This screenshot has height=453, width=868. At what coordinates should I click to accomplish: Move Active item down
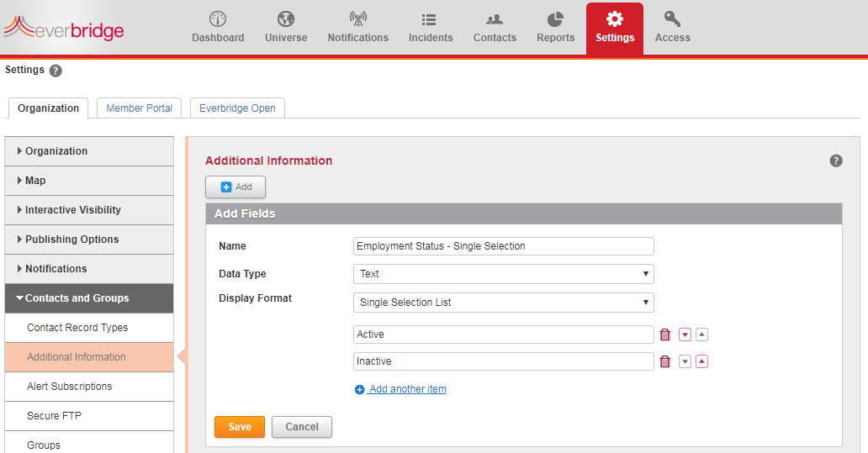[x=685, y=334]
